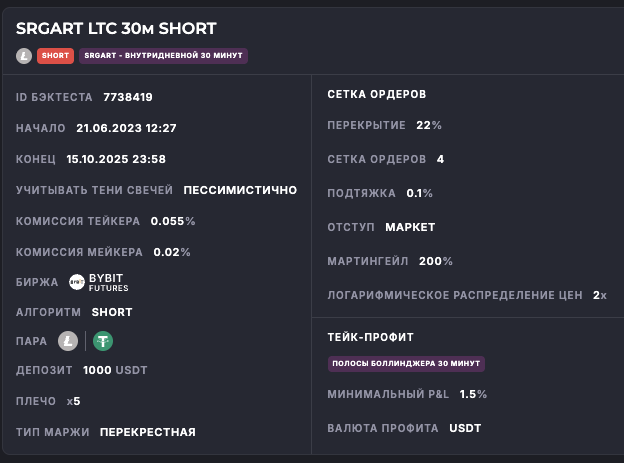
Task: Click the Перекрестная margin type value
Action: tap(148, 432)
